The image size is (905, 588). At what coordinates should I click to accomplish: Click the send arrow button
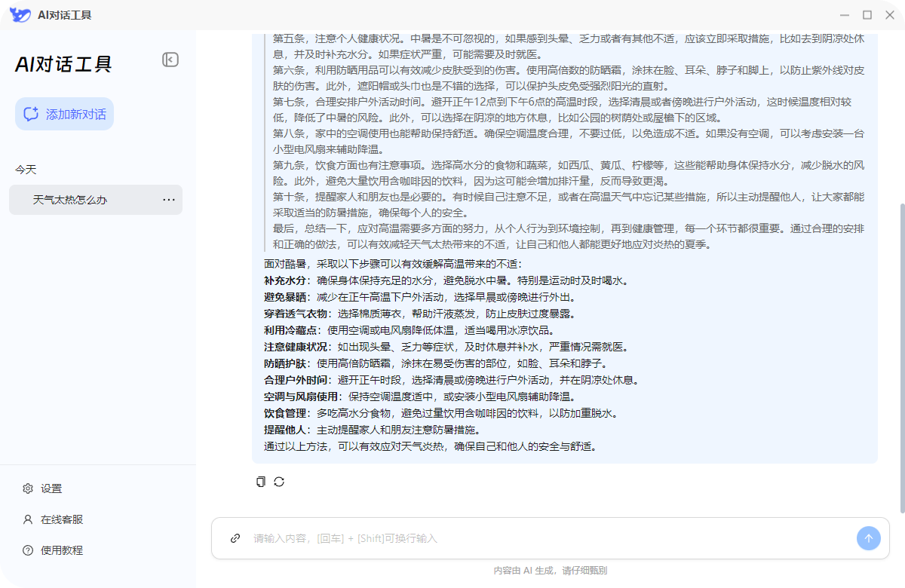coord(868,538)
